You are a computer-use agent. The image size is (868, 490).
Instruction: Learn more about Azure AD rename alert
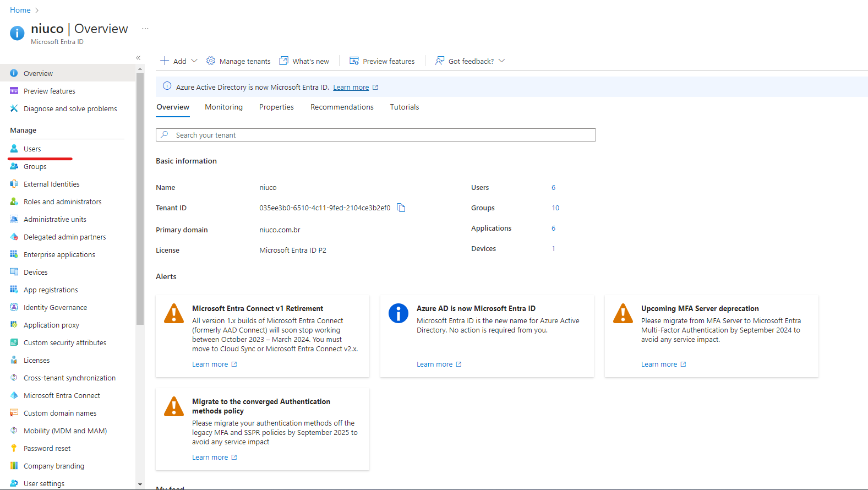point(439,364)
